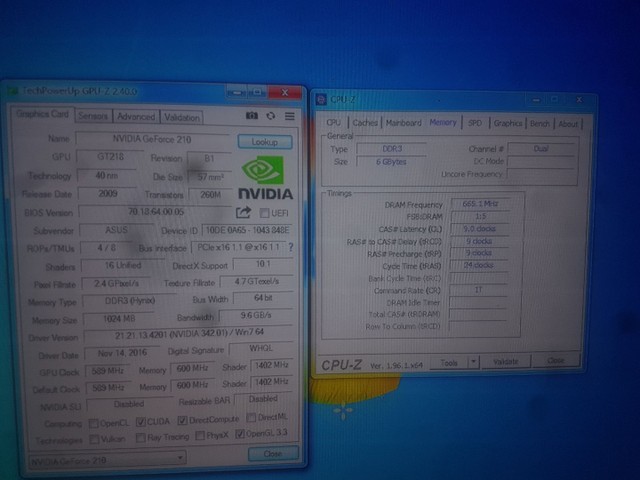This screenshot has height=480, width=640.
Task: Click the Bandwidth 9.6 GB/s field
Action: (x=256, y=316)
